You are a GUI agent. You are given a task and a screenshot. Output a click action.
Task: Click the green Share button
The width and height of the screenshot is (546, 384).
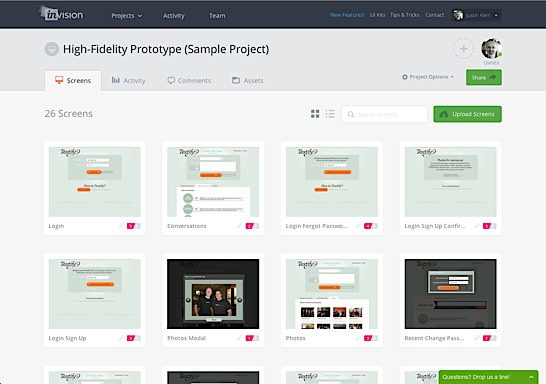click(484, 77)
